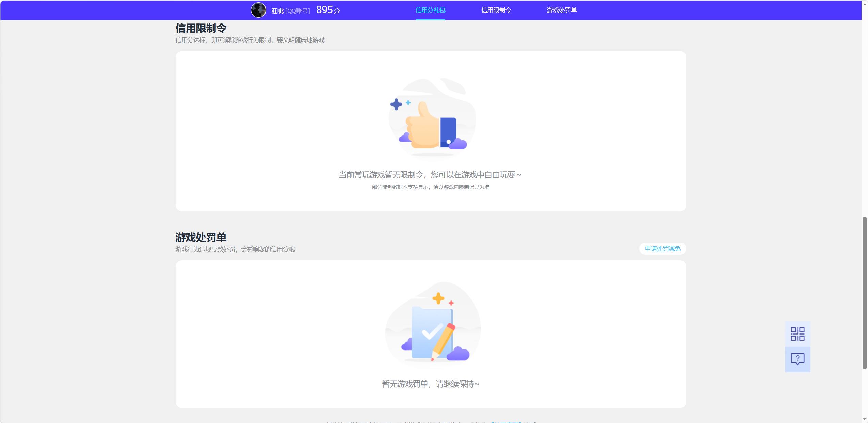The width and height of the screenshot is (868, 423).
Task: Click the scrollbar up arrow
Action: pos(865,4)
